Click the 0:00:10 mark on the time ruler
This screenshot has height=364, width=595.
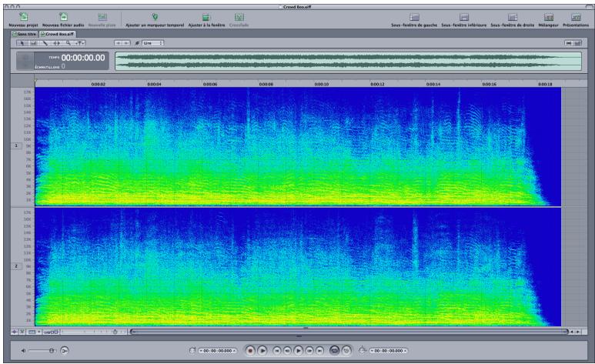coord(322,84)
